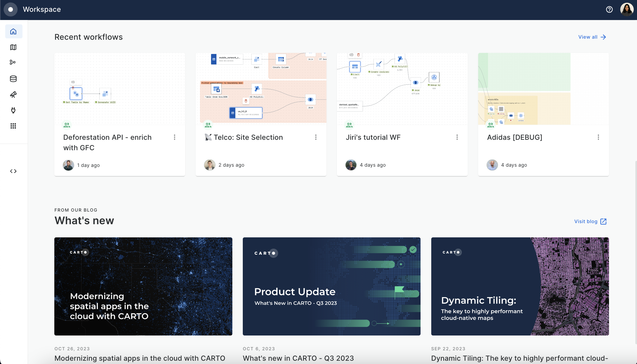
Task: Open Data Observatory telescope icon in sidebar
Action: pos(13,95)
